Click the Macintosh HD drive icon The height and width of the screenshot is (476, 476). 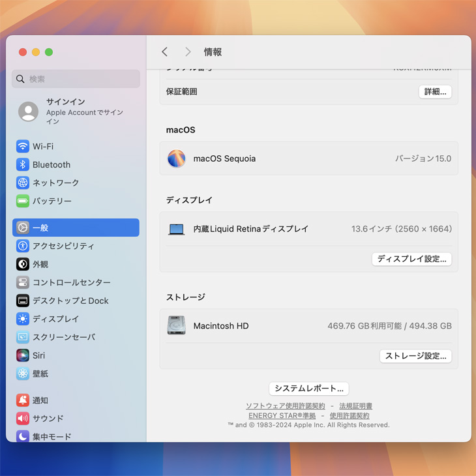pos(176,326)
